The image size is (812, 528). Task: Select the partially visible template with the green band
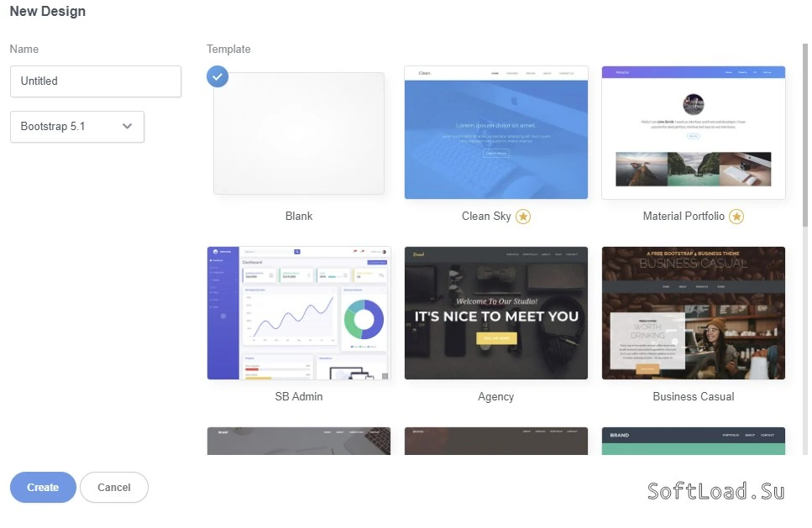point(694,441)
